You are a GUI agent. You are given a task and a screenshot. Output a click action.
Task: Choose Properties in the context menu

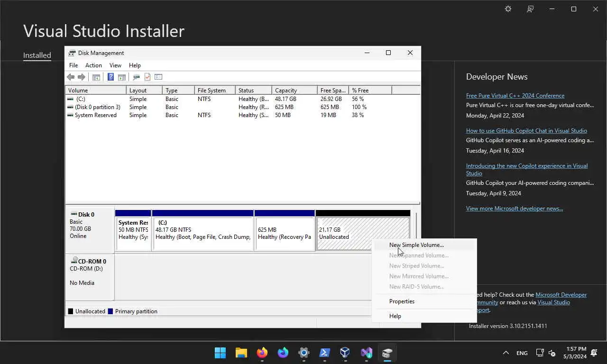[x=424, y=301]
